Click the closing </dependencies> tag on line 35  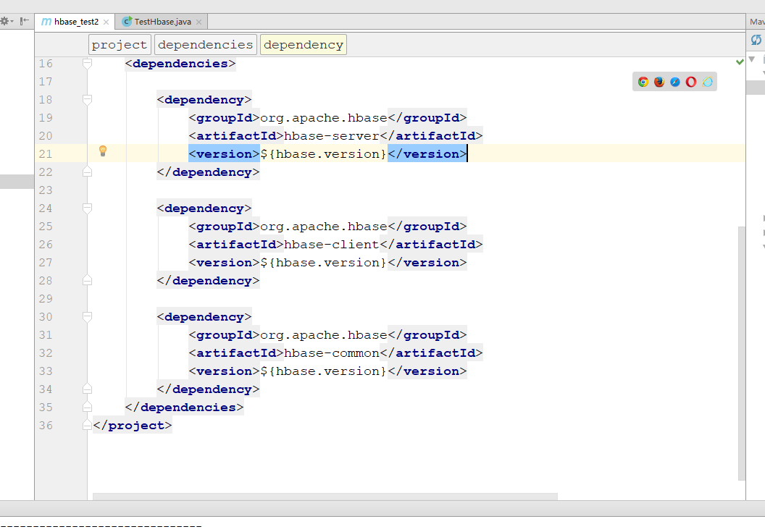point(185,408)
